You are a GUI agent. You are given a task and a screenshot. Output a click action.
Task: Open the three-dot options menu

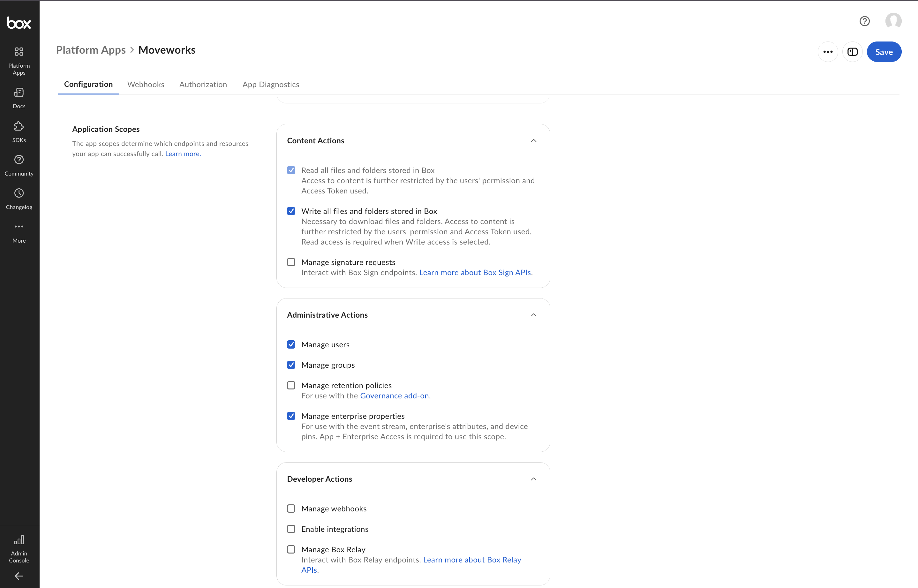(x=828, y=52)
